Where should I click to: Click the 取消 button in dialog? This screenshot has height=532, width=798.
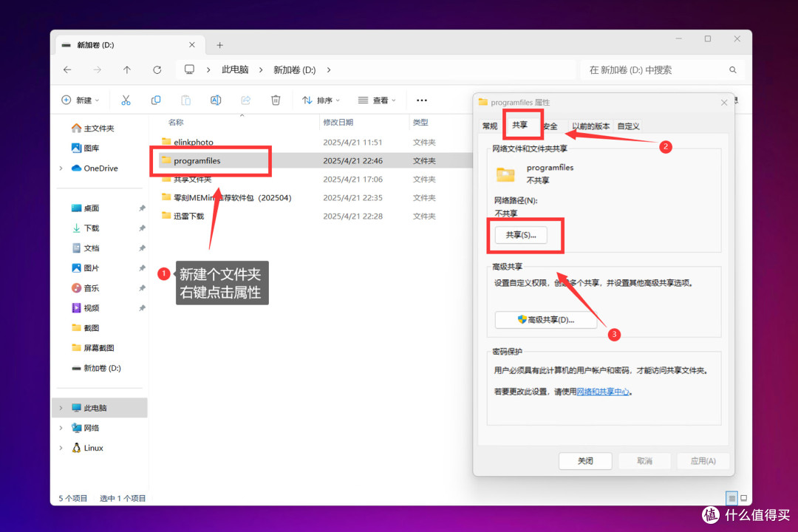[x=644, y=461]
